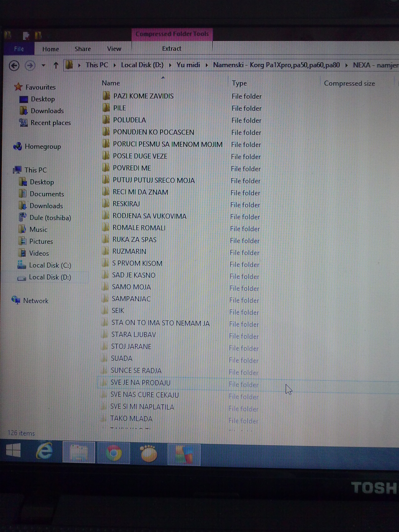
Task: Switch to the Extract ribbon tab
Action: coord(171,49)
